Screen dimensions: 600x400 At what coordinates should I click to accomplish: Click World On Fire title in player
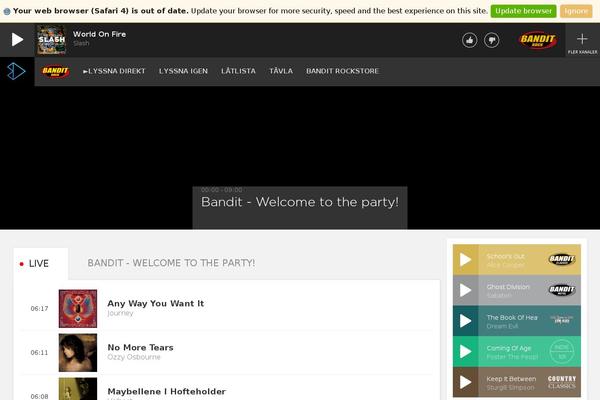(99, 34)
